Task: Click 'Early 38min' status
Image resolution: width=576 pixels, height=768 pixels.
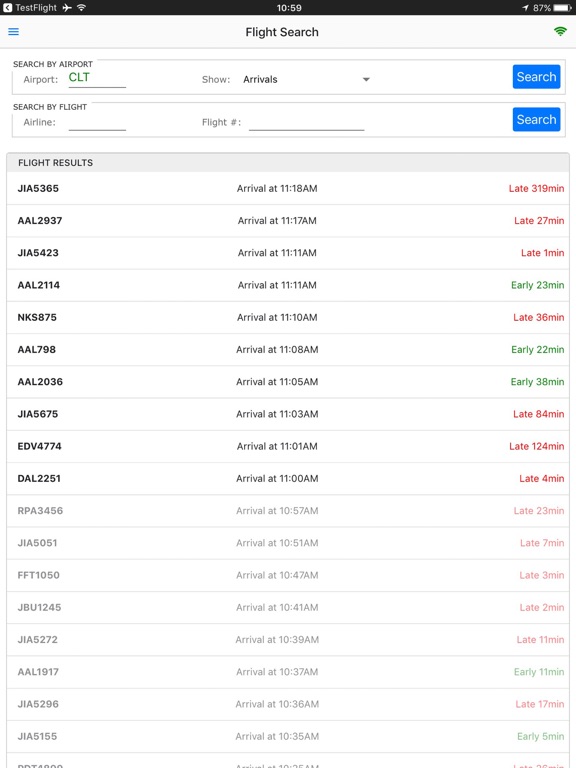Action: click(x=537, y=382)
